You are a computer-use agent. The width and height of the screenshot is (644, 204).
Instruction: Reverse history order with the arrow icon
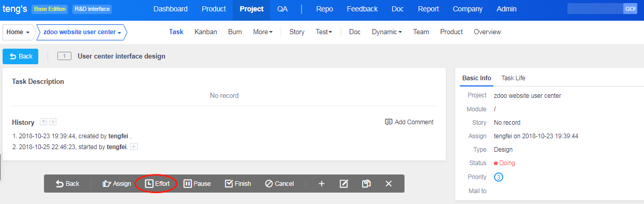tap(43, 122)
